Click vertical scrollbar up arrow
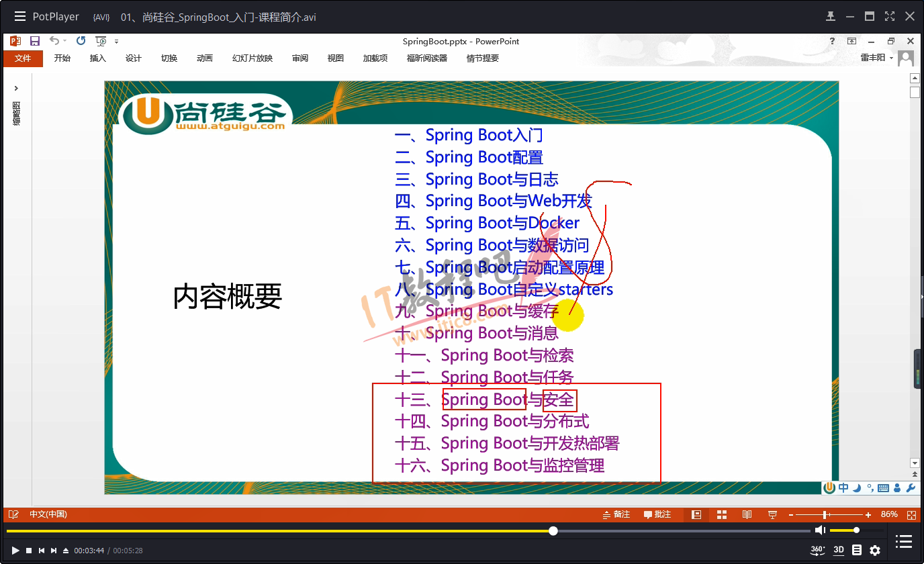 tap(915, 78)
